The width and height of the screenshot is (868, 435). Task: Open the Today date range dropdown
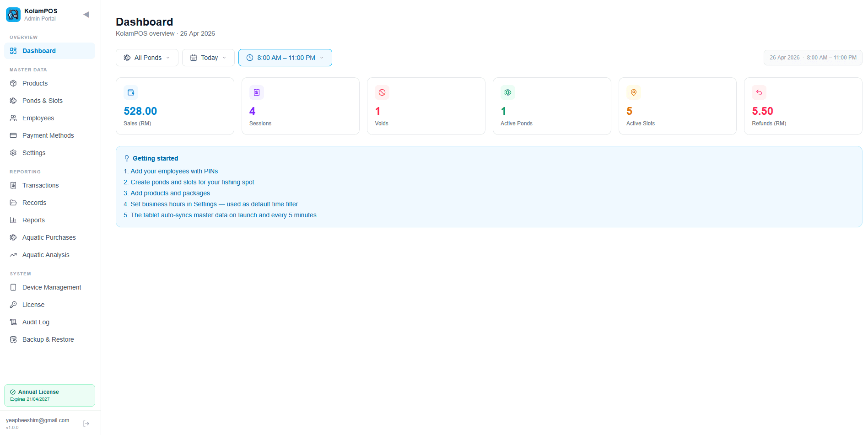208,58
